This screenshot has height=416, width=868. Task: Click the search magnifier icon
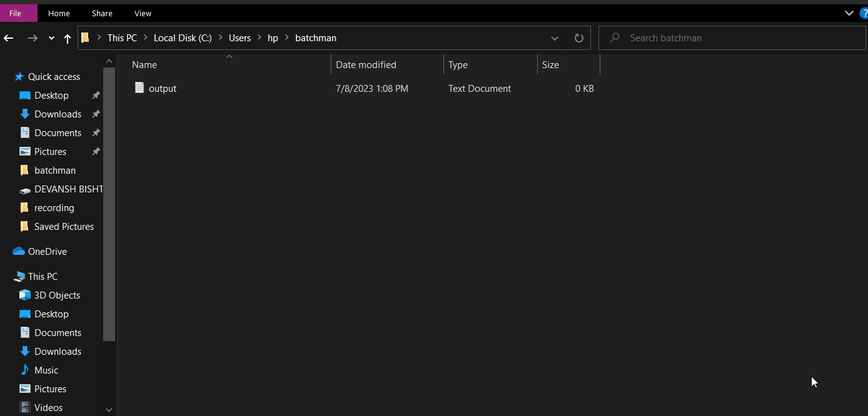click(x=615, y=38)
